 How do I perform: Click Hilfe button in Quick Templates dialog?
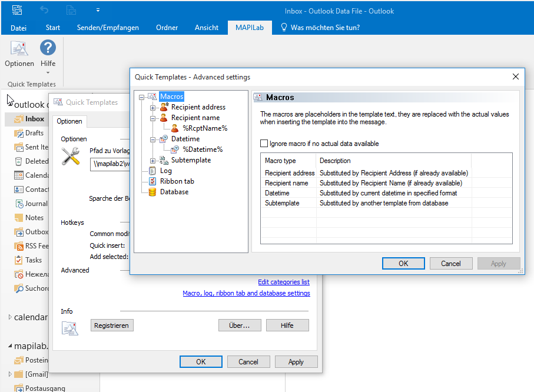pos(287,325)
